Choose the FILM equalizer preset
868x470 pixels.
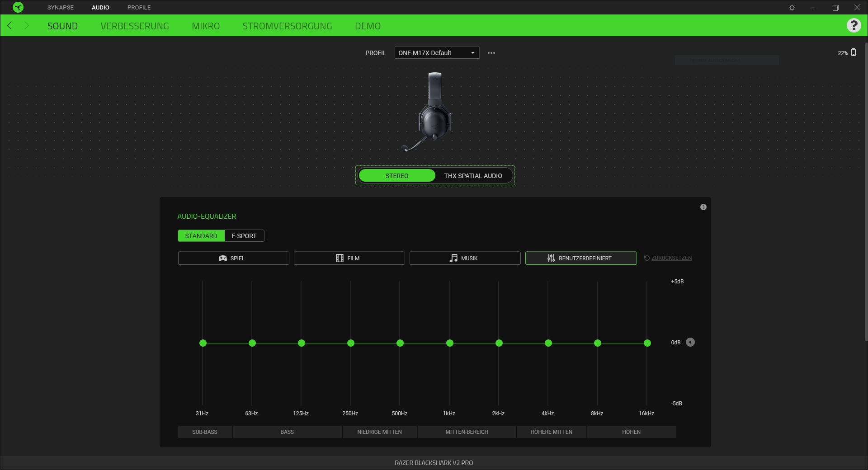coord(349,258)
